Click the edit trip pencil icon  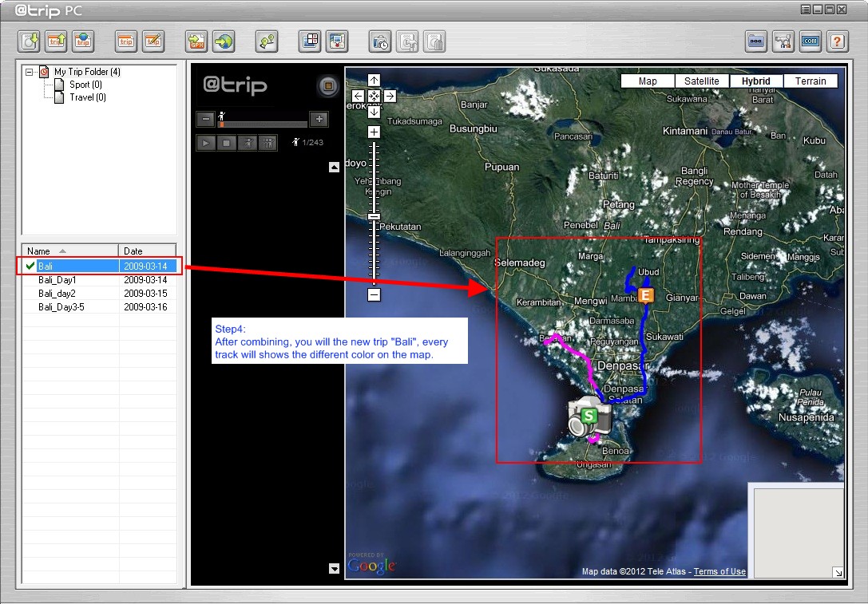point(153,41)
